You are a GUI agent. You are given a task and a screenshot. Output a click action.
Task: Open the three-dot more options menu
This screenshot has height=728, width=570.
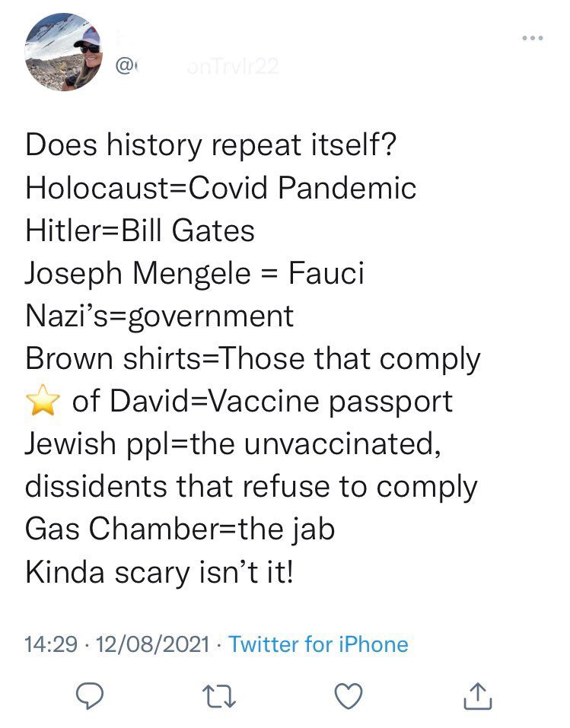tap(531, 37)
